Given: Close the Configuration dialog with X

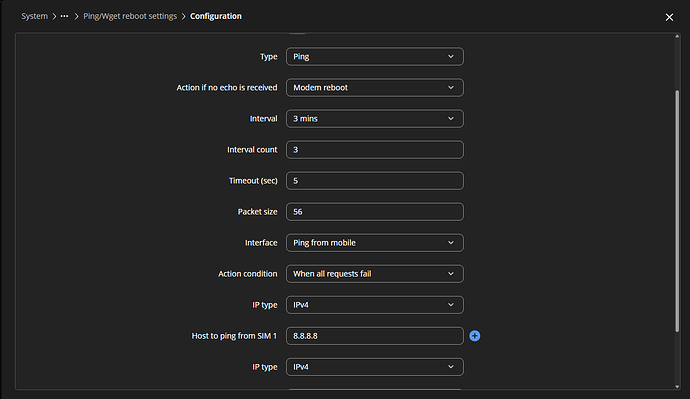Looking at the screenshot, I should click(x=669, y=17).
